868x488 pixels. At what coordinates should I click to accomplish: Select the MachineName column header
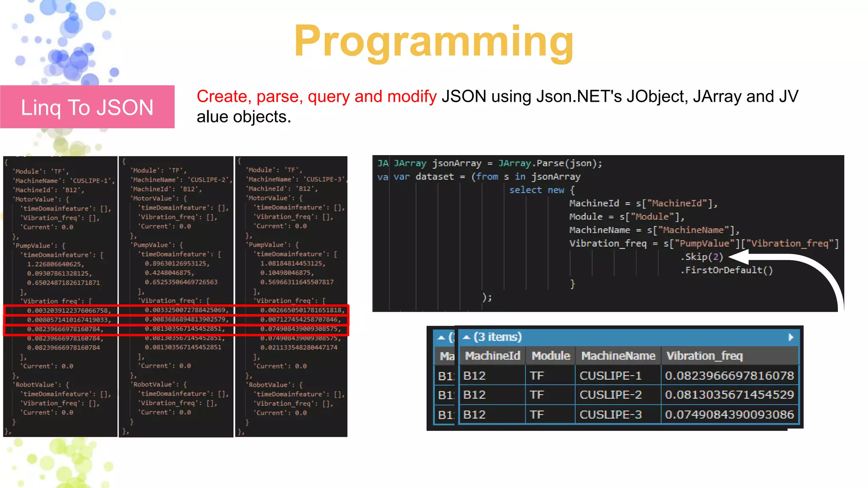(x=618, y=356)
